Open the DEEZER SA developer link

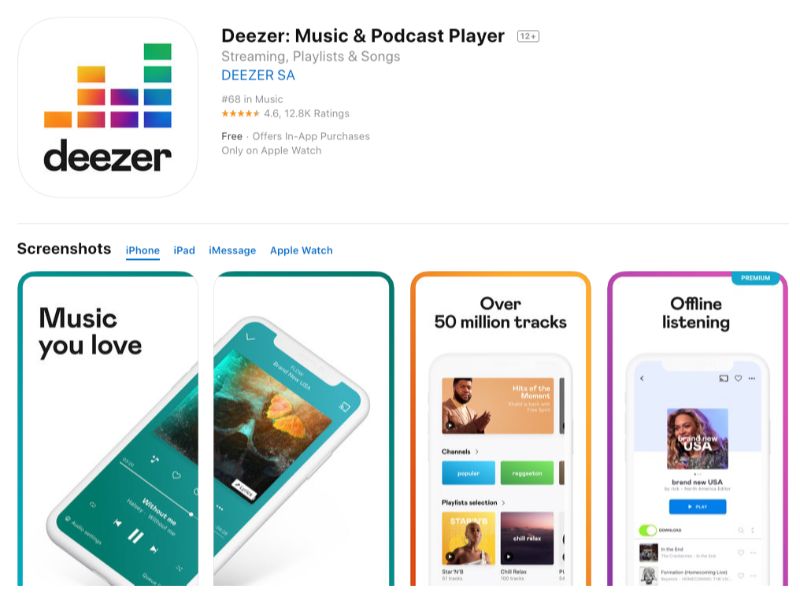[258, 75]
